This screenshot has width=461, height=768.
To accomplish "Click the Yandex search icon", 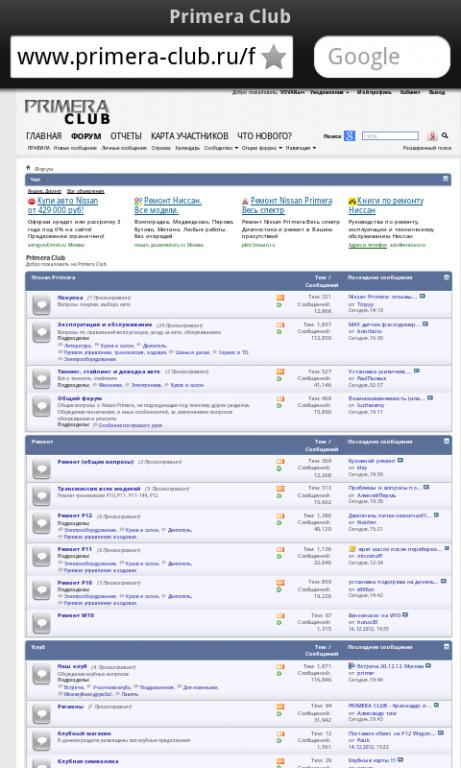I will [433, 136].
